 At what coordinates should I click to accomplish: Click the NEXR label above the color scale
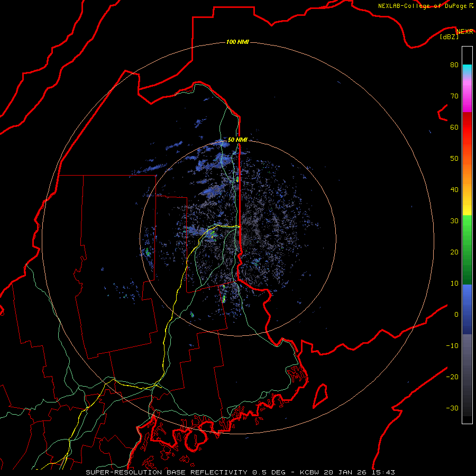(464, 31)
